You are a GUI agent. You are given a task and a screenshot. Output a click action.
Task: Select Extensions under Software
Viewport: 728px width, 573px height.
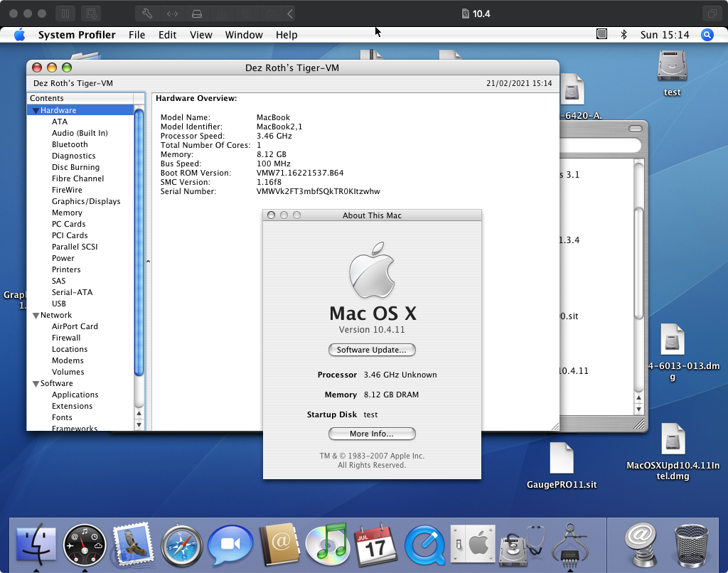(x=72, y=407)
